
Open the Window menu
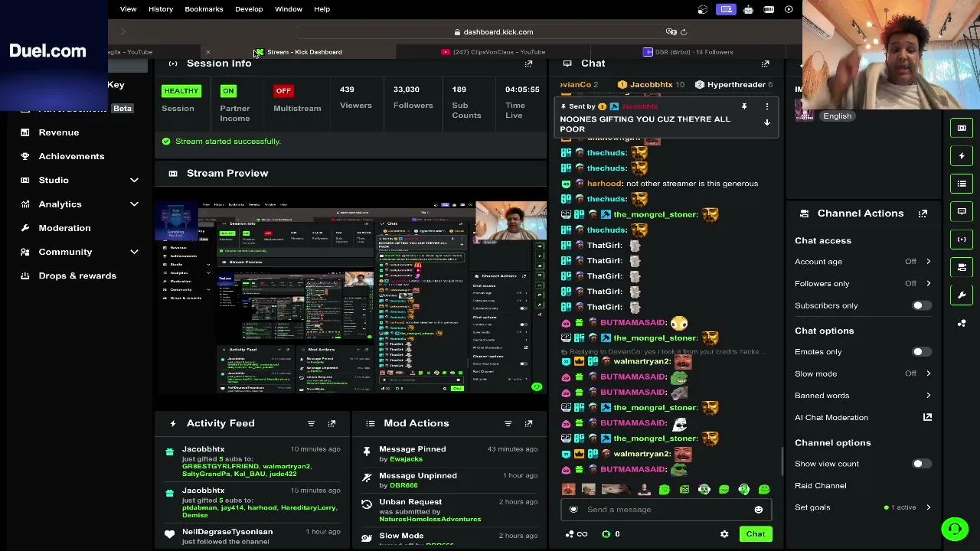tap(289, 9)
